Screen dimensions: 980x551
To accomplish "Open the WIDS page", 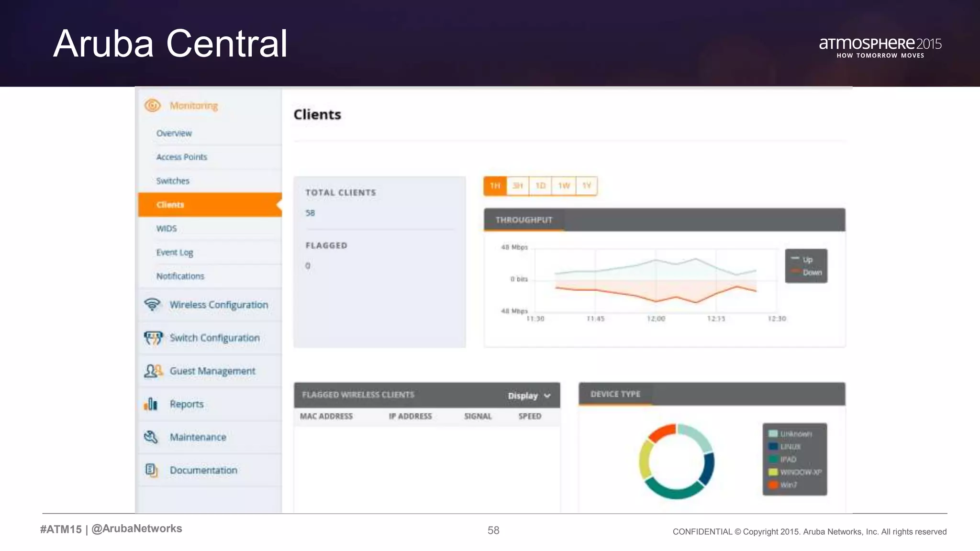I will click(167, 229).
